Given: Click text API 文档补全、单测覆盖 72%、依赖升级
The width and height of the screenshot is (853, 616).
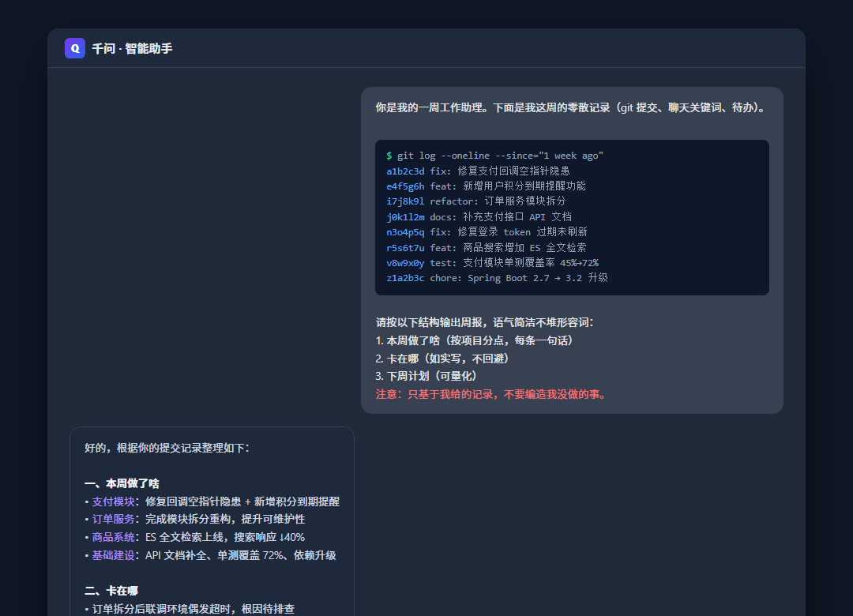Looking at the screenshot, I should click(x=240, y=555).
